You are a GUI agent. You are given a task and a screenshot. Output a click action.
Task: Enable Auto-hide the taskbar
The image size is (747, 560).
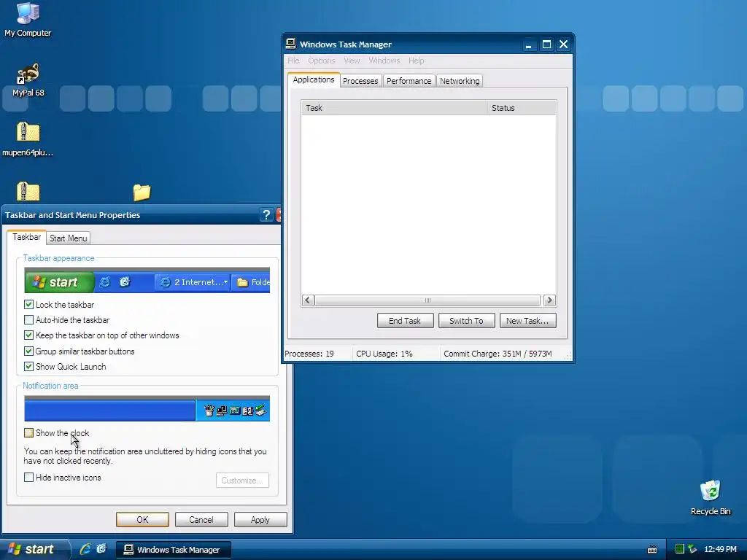point(28,320)
